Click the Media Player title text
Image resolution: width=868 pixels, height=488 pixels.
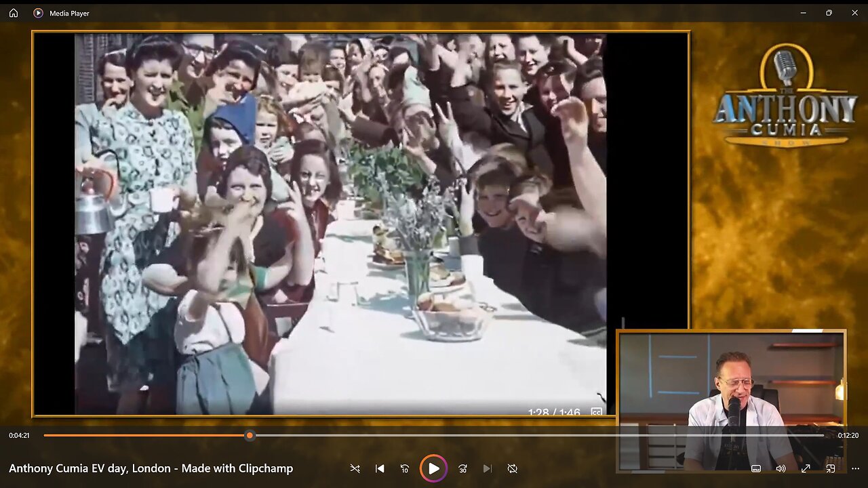[69, 13]
